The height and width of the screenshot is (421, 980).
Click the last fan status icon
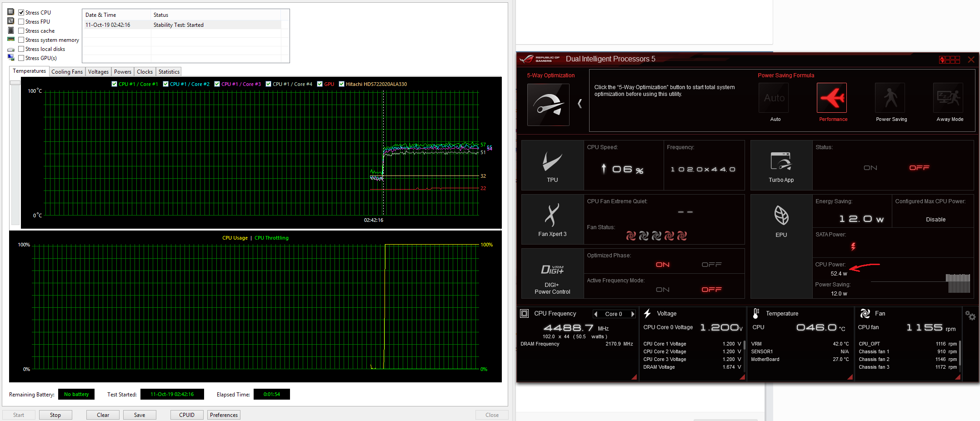682,236
